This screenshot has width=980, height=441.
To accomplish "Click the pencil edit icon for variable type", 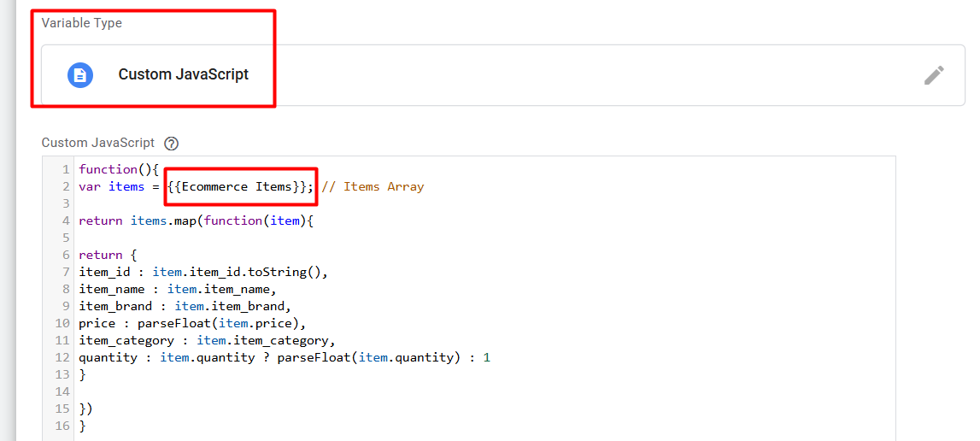I will [934, 75].
